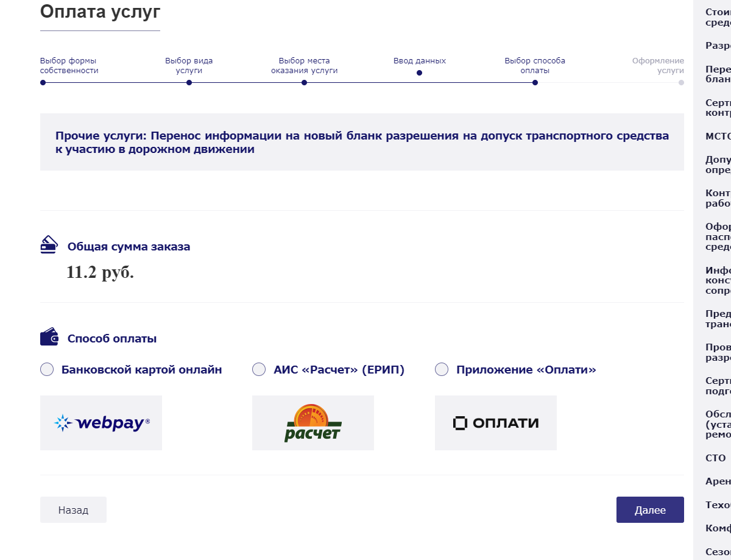Click the Расчет ЕРИП logo tile

click(313, 423)
